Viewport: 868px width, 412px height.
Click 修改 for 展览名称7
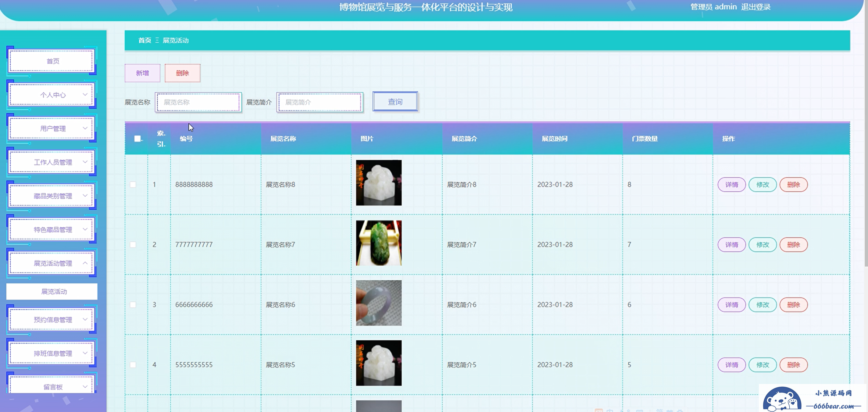tap(763, 245)
